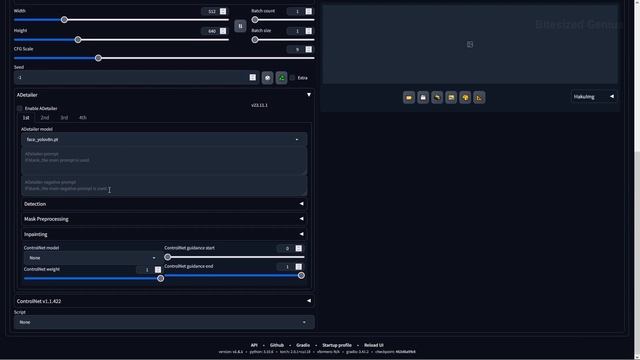The height and width of the screenshot is (360, 640).
Task: Click the Width value stepper
Action: (x=223, y=11)
